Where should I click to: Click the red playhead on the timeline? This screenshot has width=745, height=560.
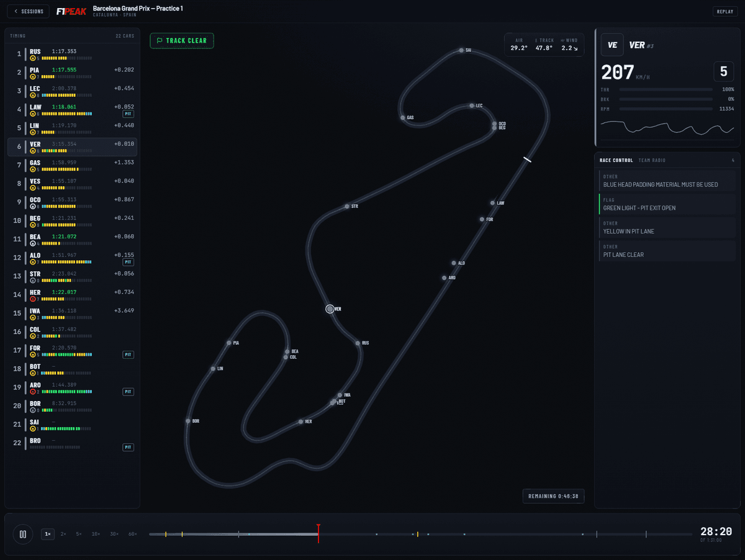pyautogui.click(x=318, y=533)
